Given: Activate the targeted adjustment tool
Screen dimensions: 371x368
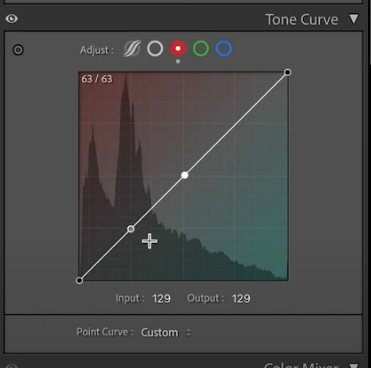Looking at the screenshot, I should tap(18, 50).
